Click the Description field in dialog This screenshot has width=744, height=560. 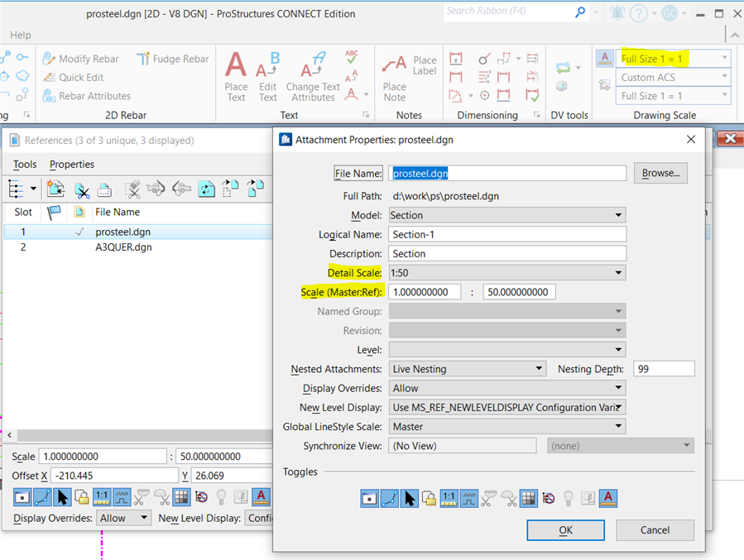coord(506,254)
